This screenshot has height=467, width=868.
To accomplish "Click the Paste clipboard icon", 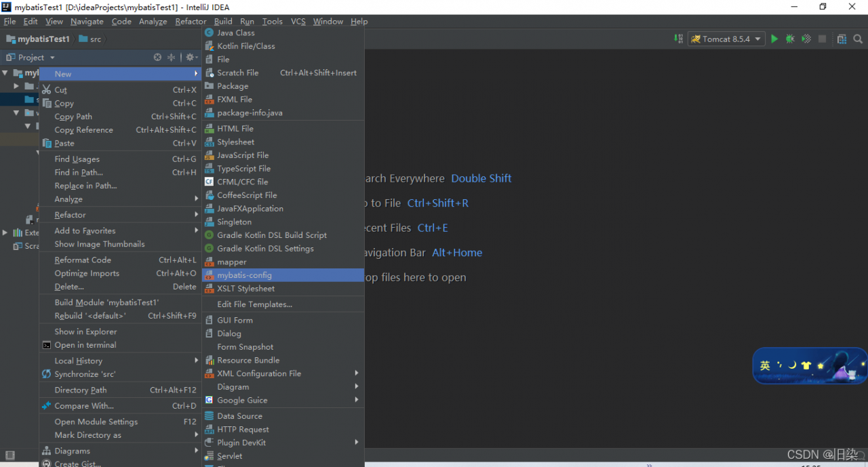I will point(47,143).
